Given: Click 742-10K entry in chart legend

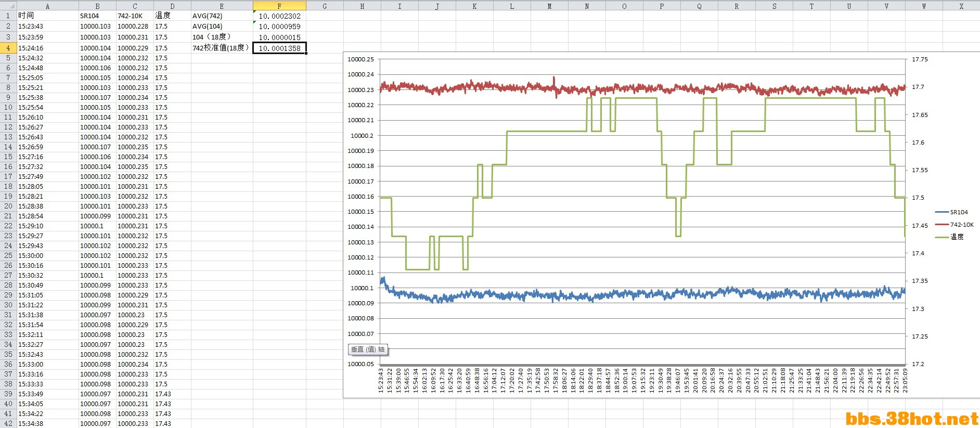Looking at the screenshot, I should [x=955, y=225].
